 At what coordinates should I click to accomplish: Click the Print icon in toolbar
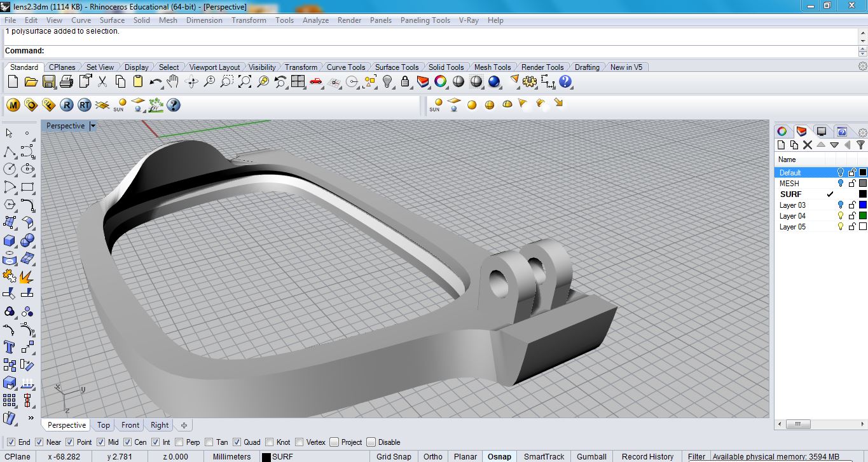coord(66,81)
